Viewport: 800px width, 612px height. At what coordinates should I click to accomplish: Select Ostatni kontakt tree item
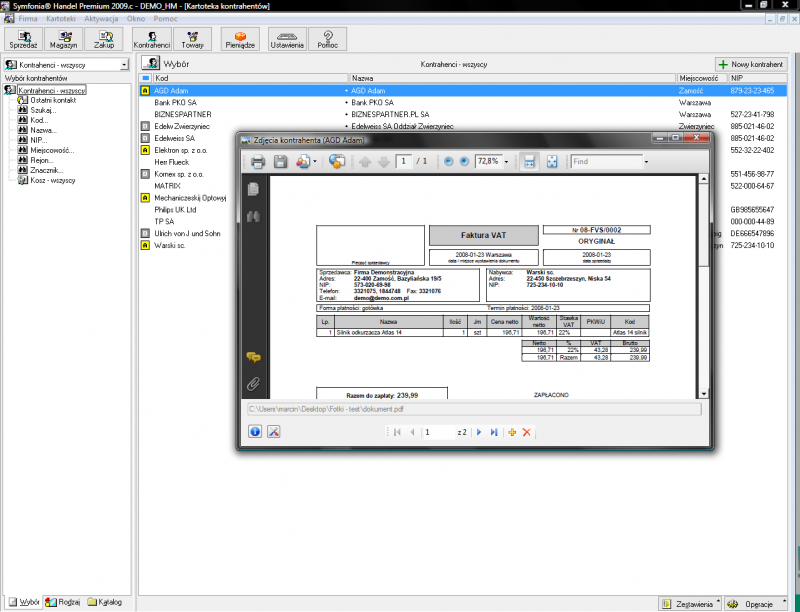click(53, 100)
